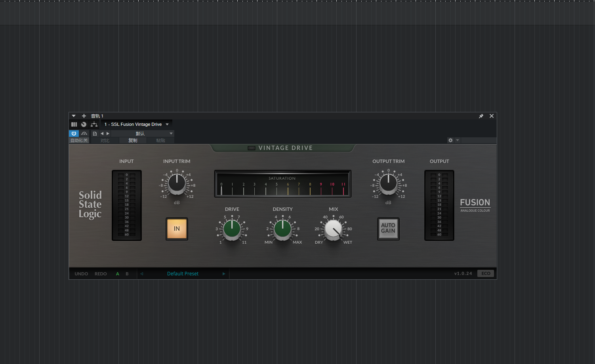Screen dimensions: 595x364
Task: Click the 对比 compare option
Action: coord(104,140)
